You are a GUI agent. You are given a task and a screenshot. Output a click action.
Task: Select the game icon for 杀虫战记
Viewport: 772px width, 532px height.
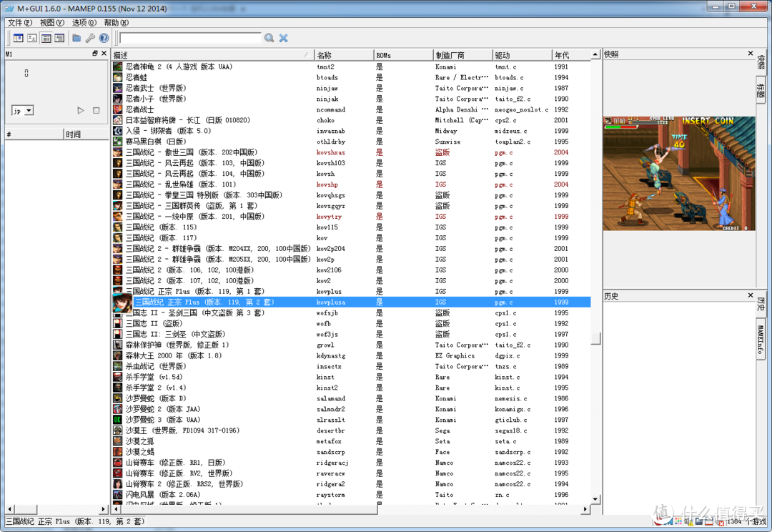[118, 367]
